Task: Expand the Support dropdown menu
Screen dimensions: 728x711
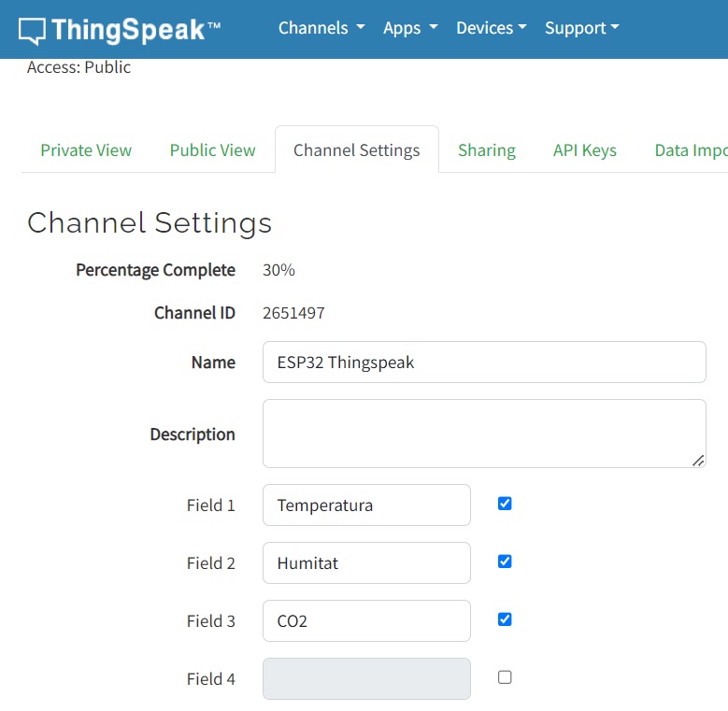Action: click(581, 28)
